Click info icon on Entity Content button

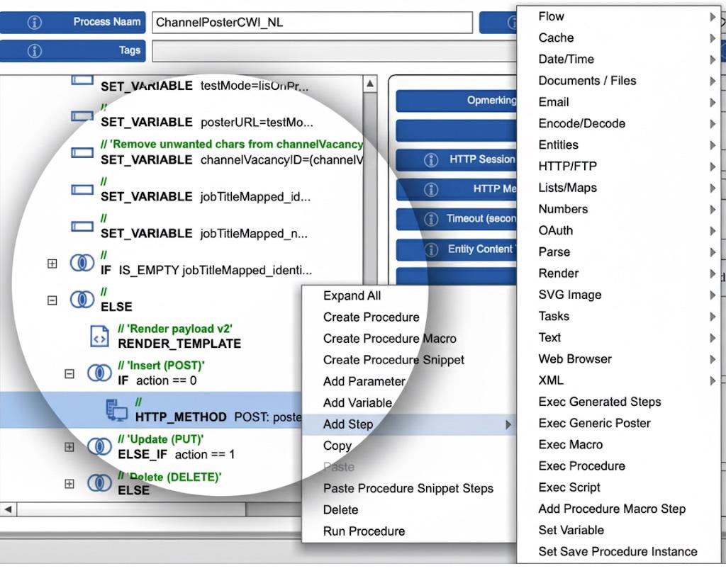(430, 250)
